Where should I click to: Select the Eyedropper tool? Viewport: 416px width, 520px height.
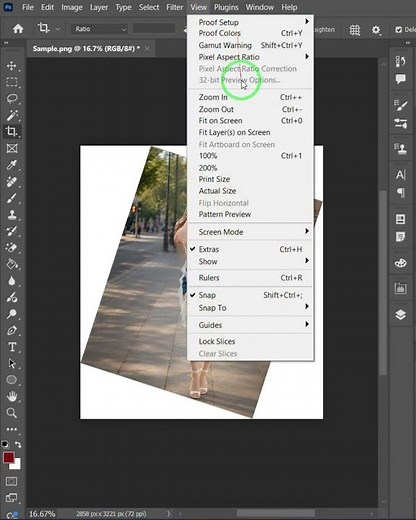(12, 165)
